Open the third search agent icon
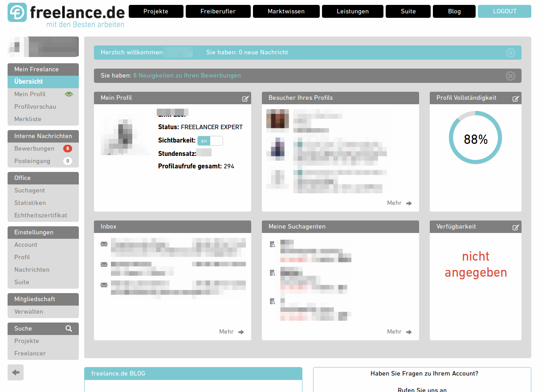 pyautogui.click(x=273, y=301)
